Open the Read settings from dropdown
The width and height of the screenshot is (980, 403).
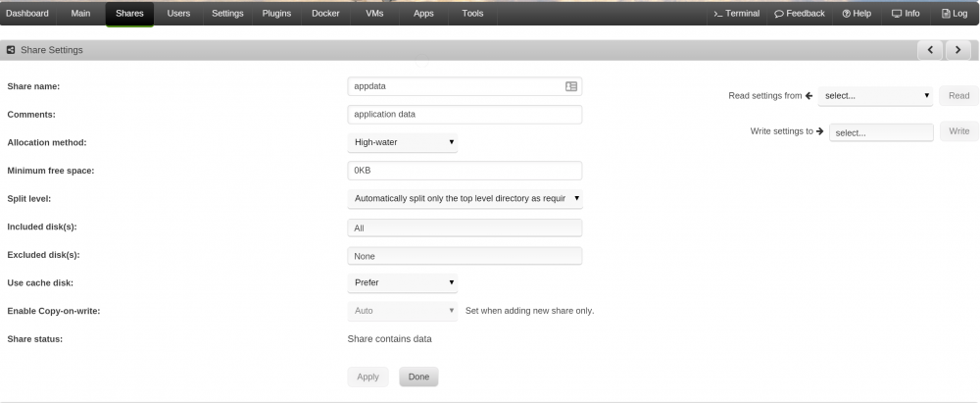pos(875,96)
